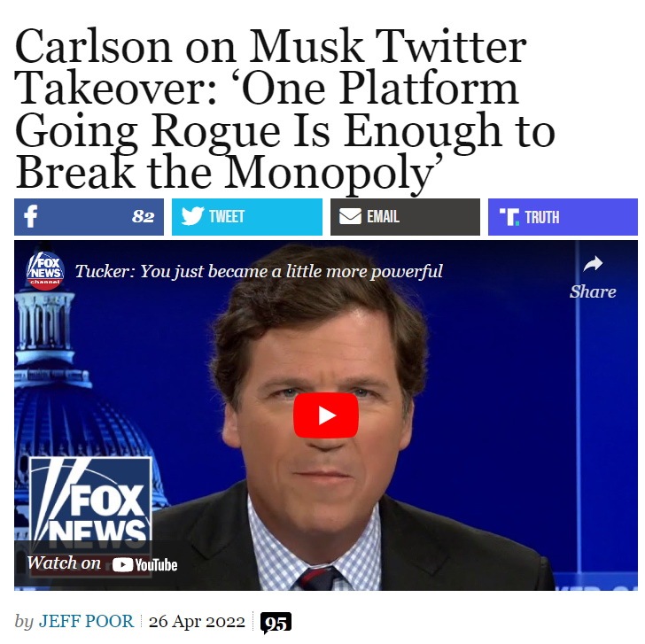The width and height of the screenshot is (645, 644).
Task: Click the Truth Social T logo icon
Action: 509,217
